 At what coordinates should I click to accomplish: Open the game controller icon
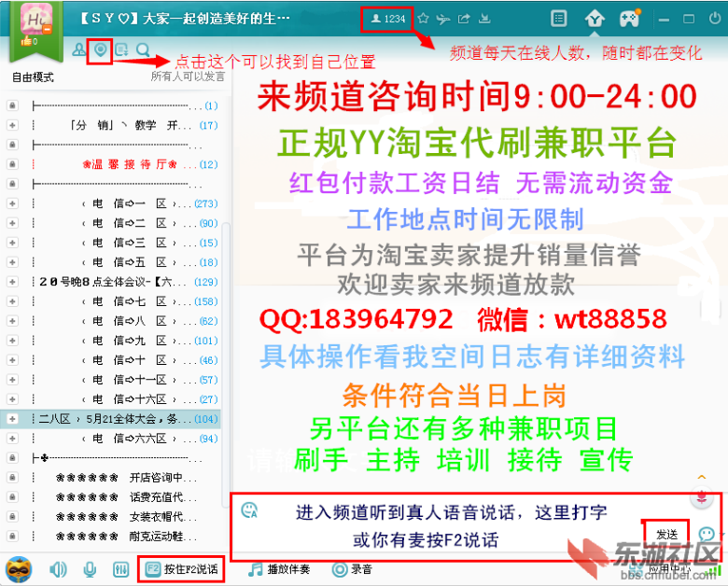(x=630, y=19)
